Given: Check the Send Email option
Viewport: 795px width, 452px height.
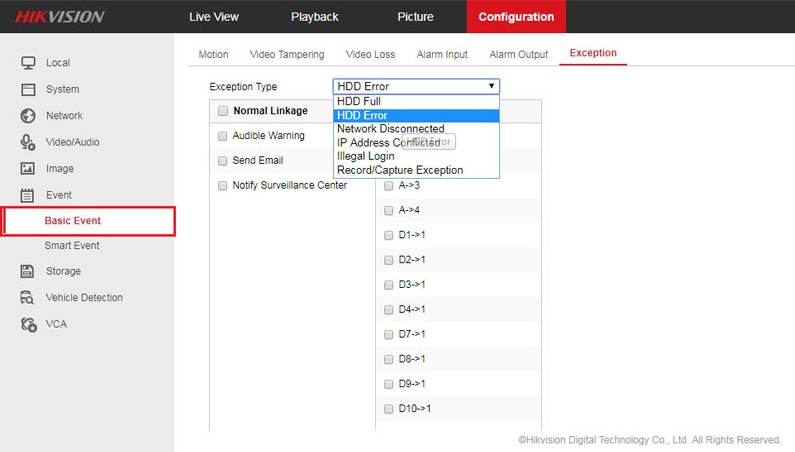Looking at the screenshot, I should coord(222,161).
